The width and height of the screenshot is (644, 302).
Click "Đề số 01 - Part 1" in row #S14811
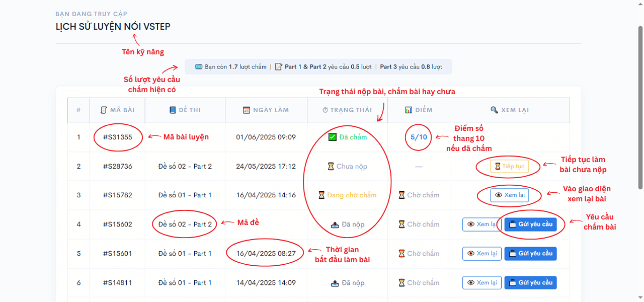(185, 282)
